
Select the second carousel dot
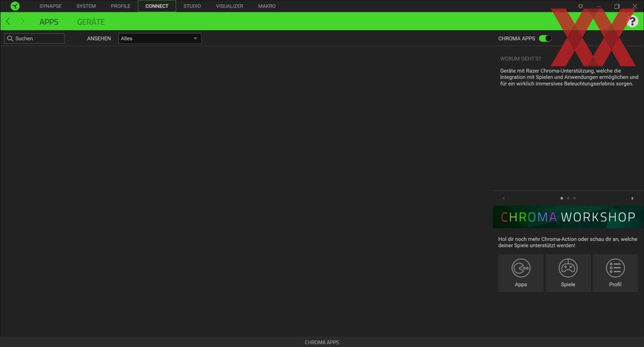[x=568, y=198]
